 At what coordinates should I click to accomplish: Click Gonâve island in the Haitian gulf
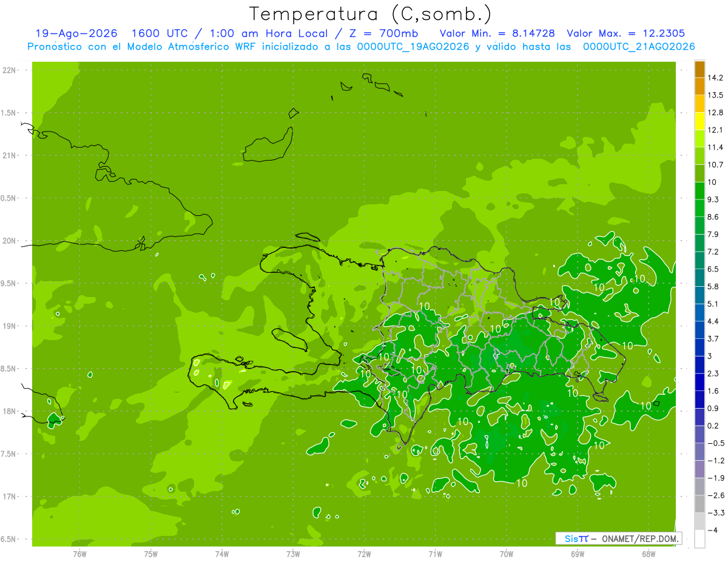tap(289, 340)
